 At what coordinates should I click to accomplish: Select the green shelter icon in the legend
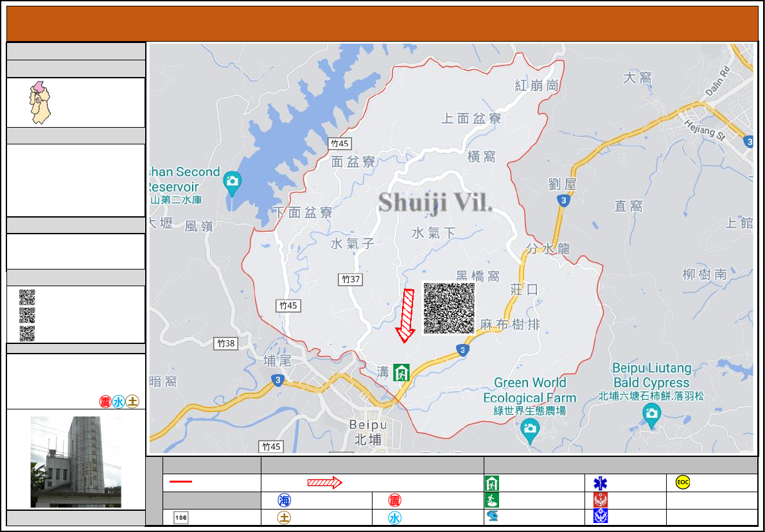click(492, 483)
